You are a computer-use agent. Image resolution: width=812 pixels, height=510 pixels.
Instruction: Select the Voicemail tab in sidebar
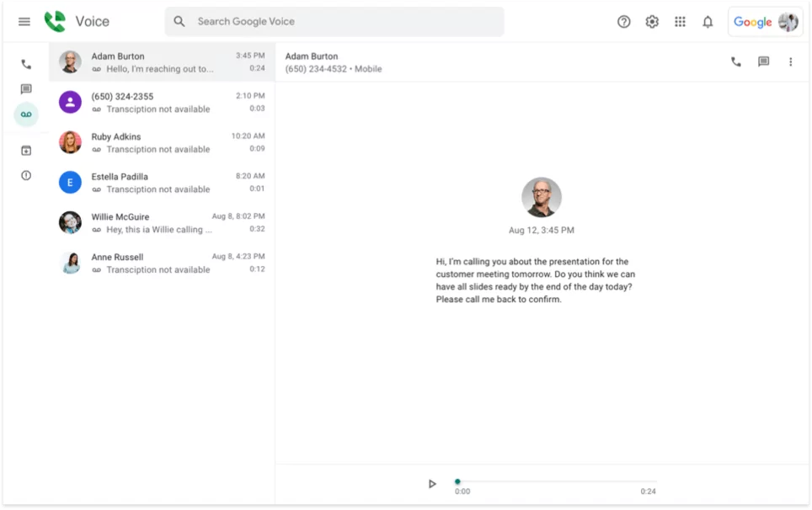26,115
